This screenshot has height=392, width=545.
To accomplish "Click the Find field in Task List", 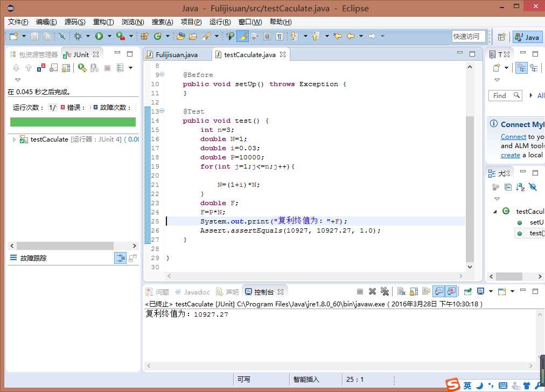I will [505, 95].
